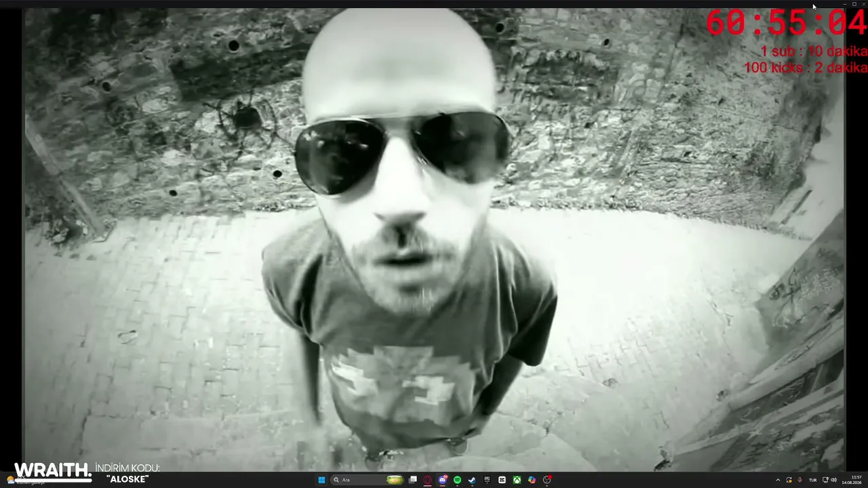Open the Xbox app taskbar icon
Screen dimensions: 868x488
pyautogui.click(x=517, y=480)
